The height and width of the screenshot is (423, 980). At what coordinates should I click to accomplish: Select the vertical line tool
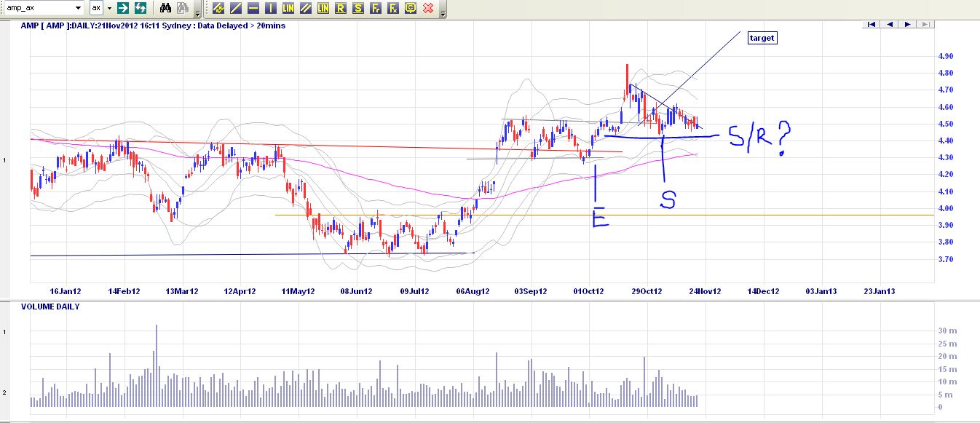pos(270,8)
